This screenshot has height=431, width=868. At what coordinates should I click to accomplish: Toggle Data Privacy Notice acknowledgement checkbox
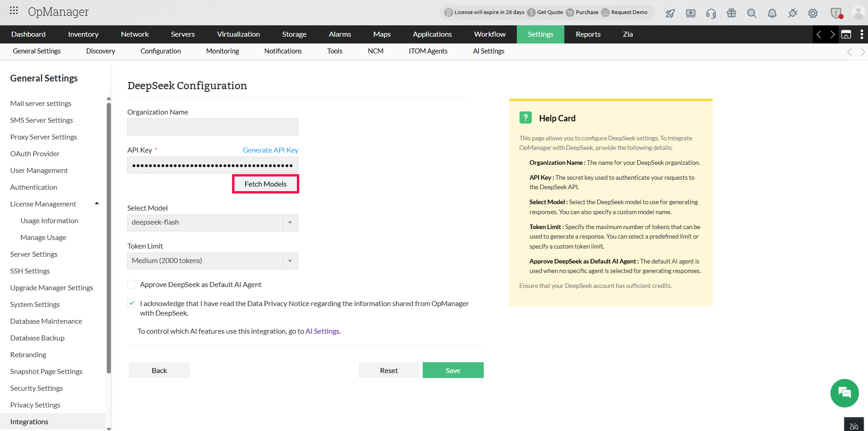pyautogui.click(x=132, y=303)
